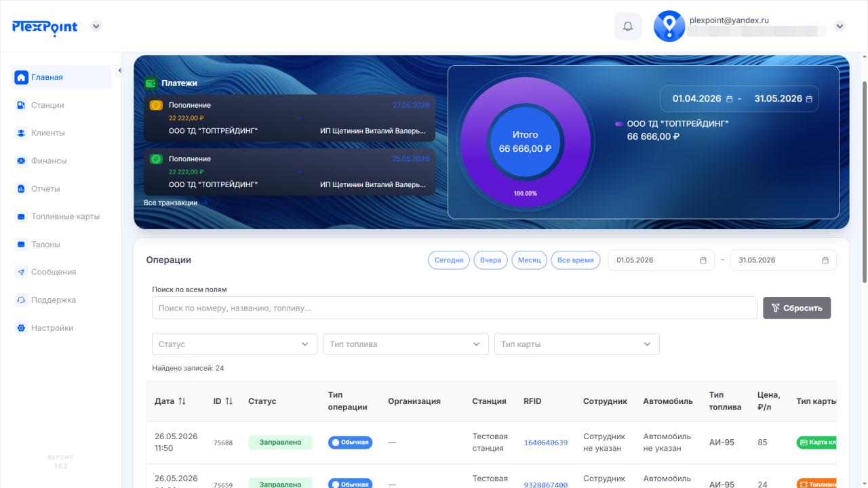Click the Итого 66 666,00 ₽ chart center
The height and width of the screenshot is (488, 868).
click(525, 142)
